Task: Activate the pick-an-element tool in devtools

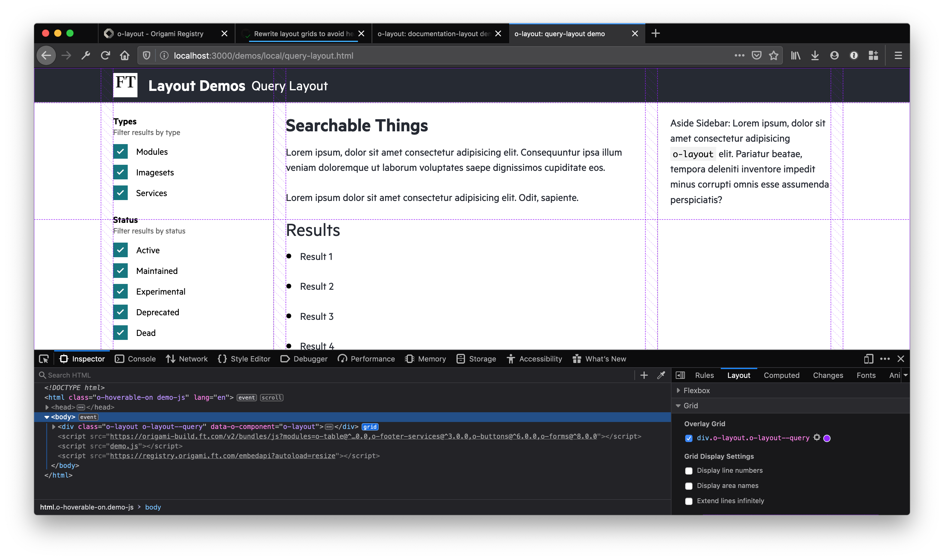Action: (x=44, y=358)
